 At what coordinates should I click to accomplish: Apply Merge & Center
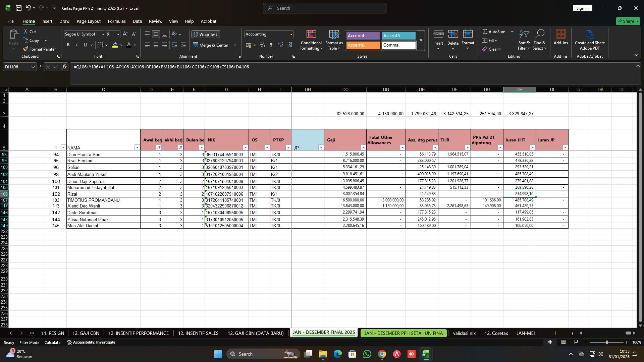pos(211,45)
